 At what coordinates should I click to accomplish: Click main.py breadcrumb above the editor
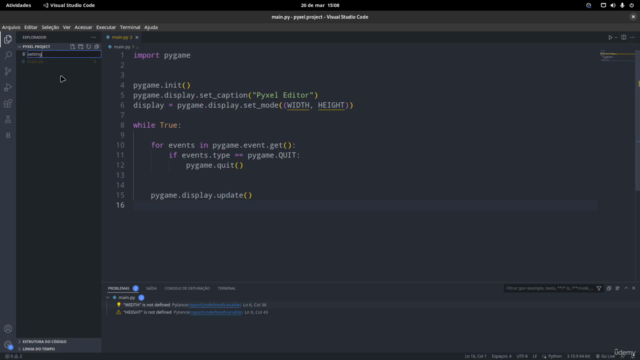(122, 47)
